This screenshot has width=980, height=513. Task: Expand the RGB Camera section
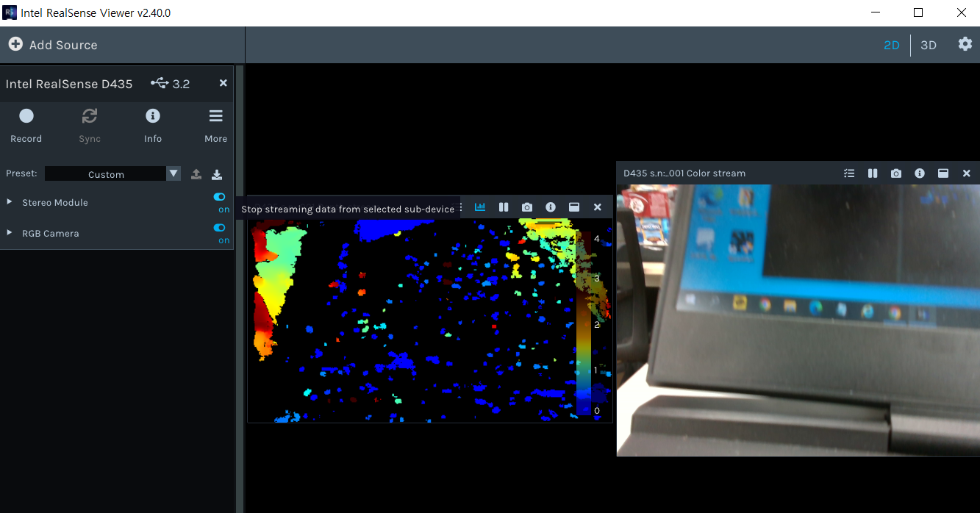point(10,233)
